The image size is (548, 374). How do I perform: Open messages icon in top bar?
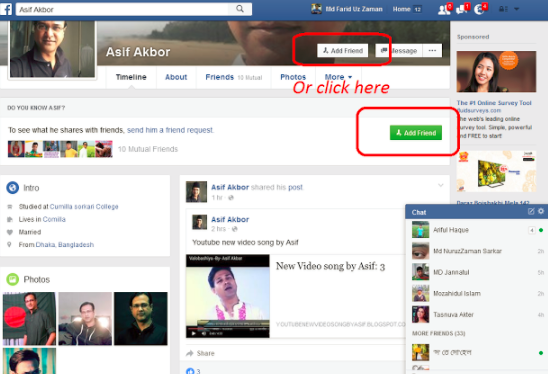[x=462, y=9]
